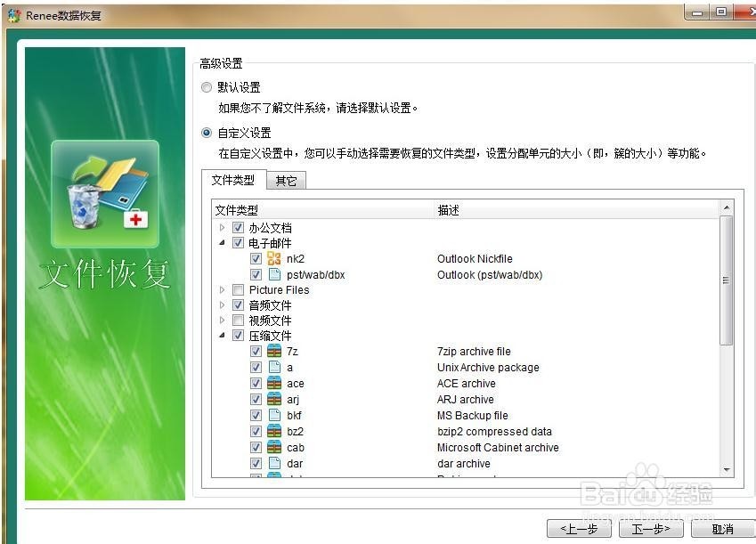Viewport: 756px width, 544px height.
Task: Select 'Unix Archive package' description
Action: tap(488, 367)
